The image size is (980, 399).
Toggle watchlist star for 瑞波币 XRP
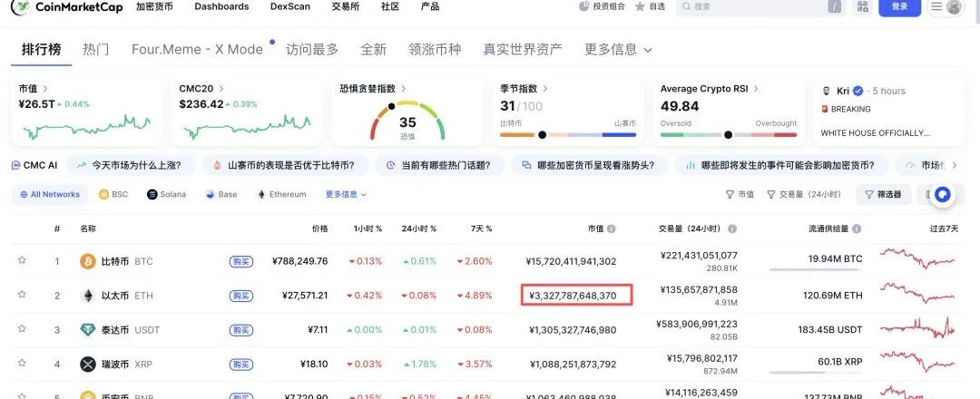click(22, 363)
